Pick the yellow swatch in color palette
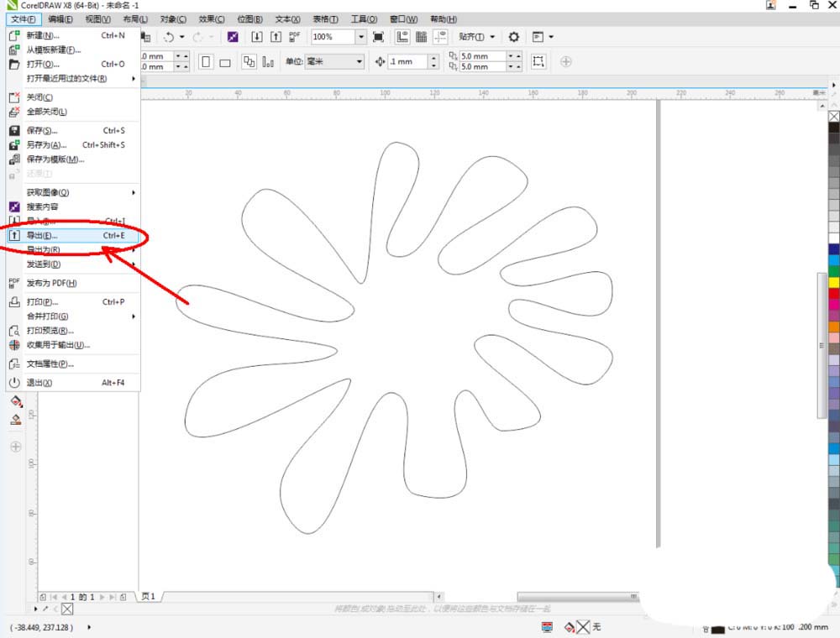 coord(833,283)
